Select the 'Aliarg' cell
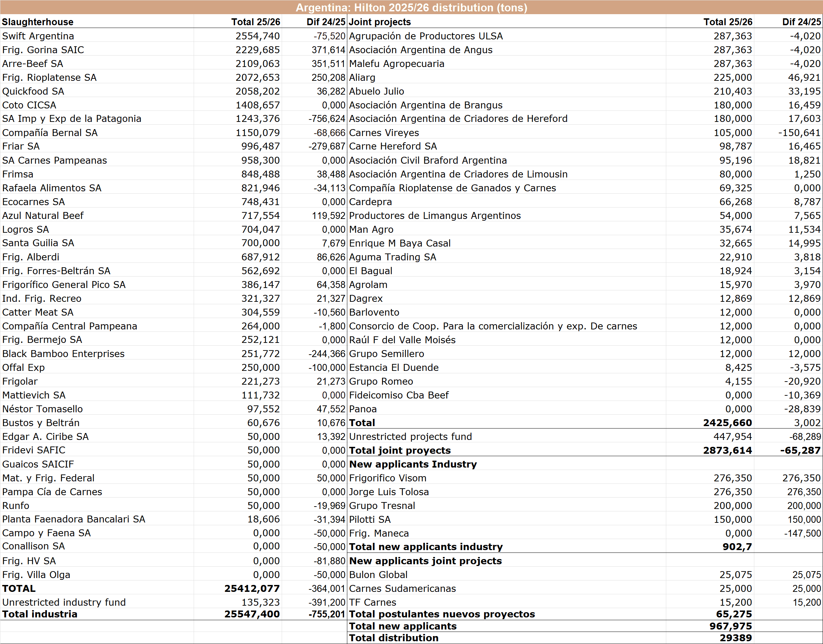This screenshot has height=644, width=823. click(x=362, y=77)
